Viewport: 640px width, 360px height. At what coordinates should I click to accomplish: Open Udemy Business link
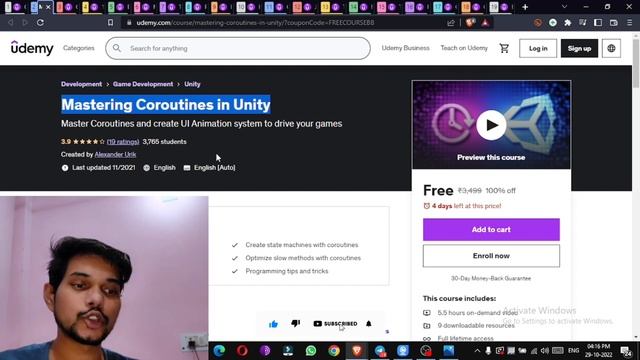pos(405,48)
